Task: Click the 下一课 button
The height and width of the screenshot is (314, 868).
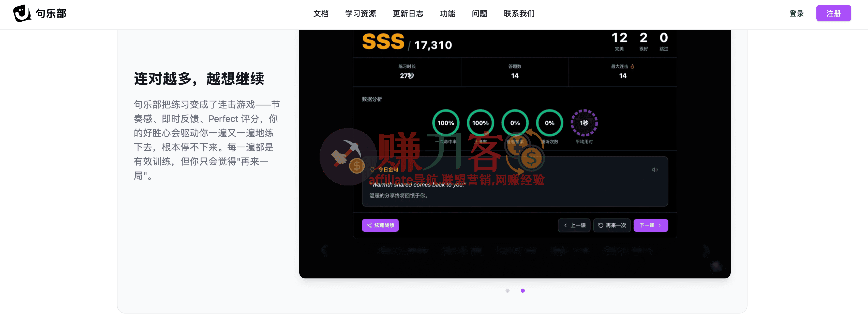Action: pyautogui.click(x=651, y=225)
